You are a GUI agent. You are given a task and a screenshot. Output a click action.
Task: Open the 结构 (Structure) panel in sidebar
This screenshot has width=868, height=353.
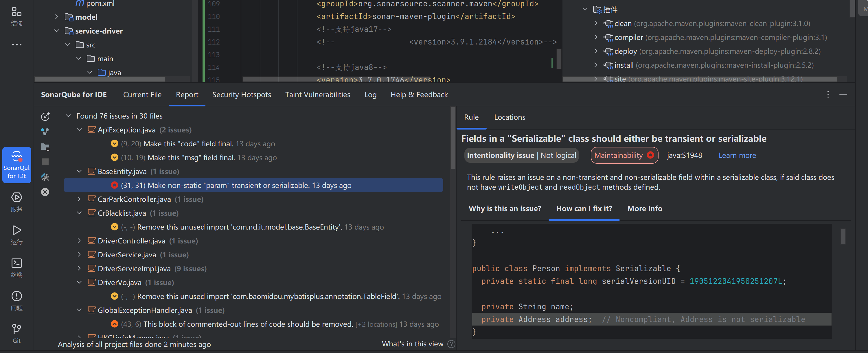pyautogui.click(x=16, y=16)
